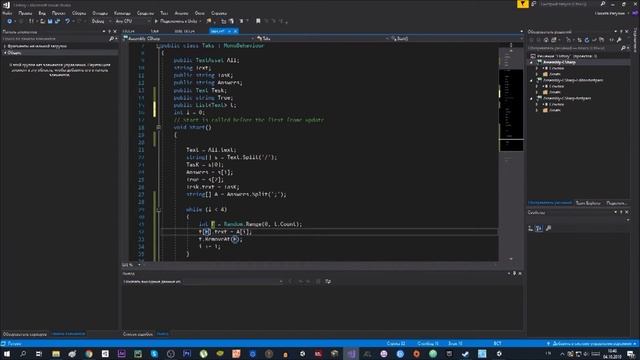This screenshot has width=640, height=360.
Task: Open the Assembly-CSharp project scope dropdown
Action: click(x=188, y=38)
